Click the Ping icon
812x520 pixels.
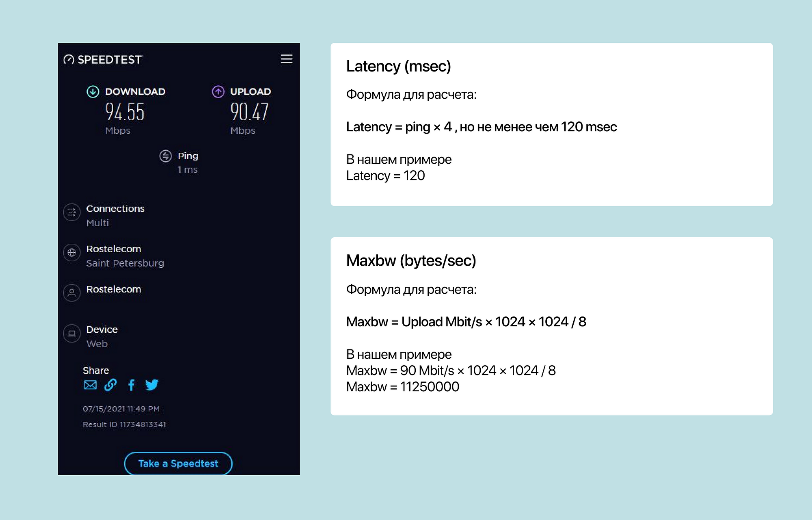point(166,156)
